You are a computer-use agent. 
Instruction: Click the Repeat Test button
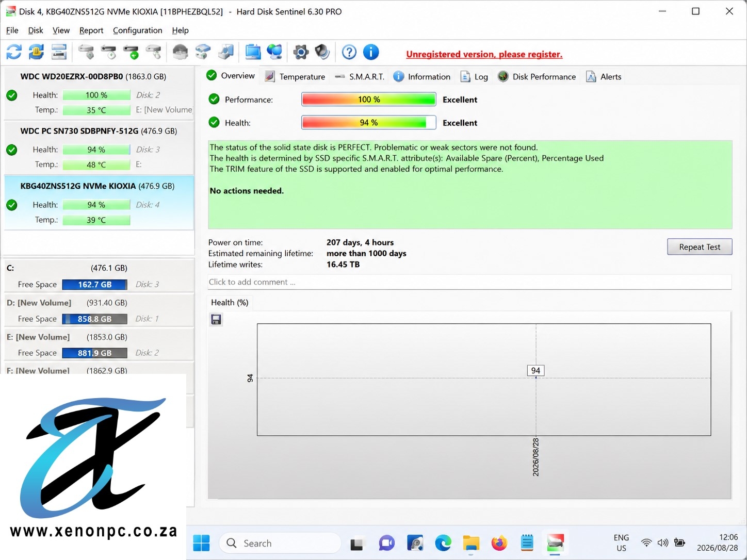coord(700,246)
